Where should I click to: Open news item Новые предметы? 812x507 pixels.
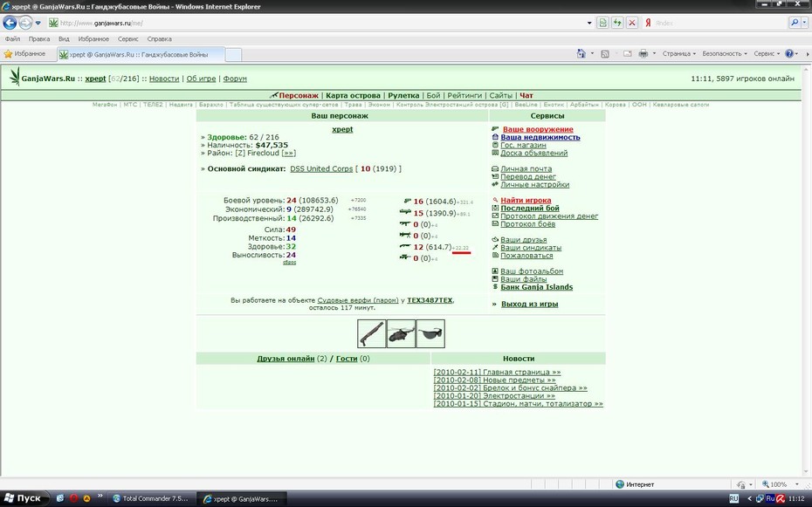(x=494, y=380)
